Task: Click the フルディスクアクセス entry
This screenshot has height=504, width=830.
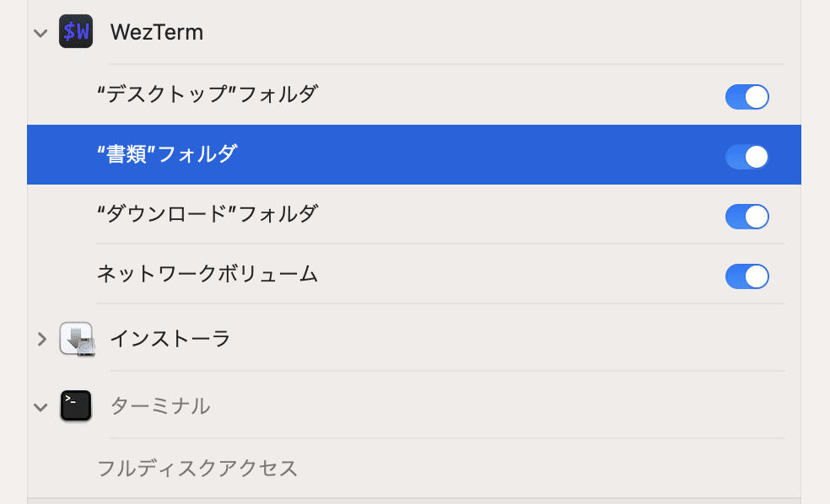Action: point(197,469)
